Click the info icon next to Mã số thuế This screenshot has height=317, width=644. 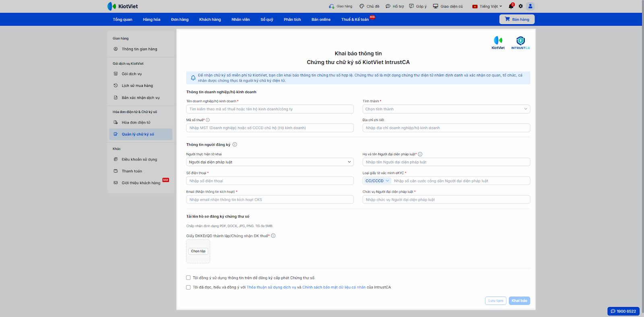208,120
